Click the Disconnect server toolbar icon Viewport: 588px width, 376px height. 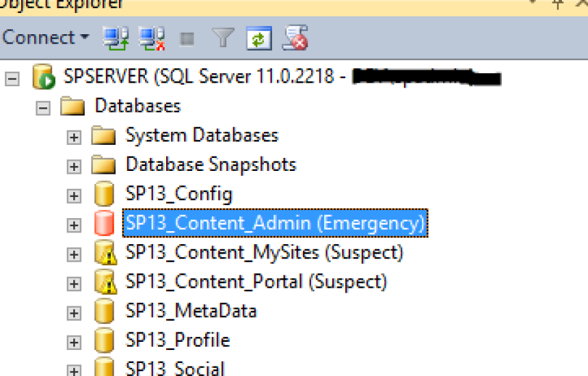point(150,38)
